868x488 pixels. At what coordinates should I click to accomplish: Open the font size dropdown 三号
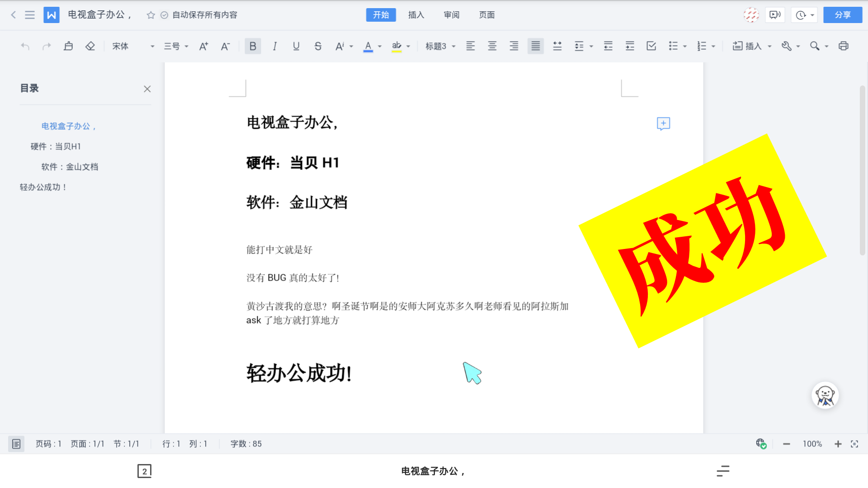[176, 46]
